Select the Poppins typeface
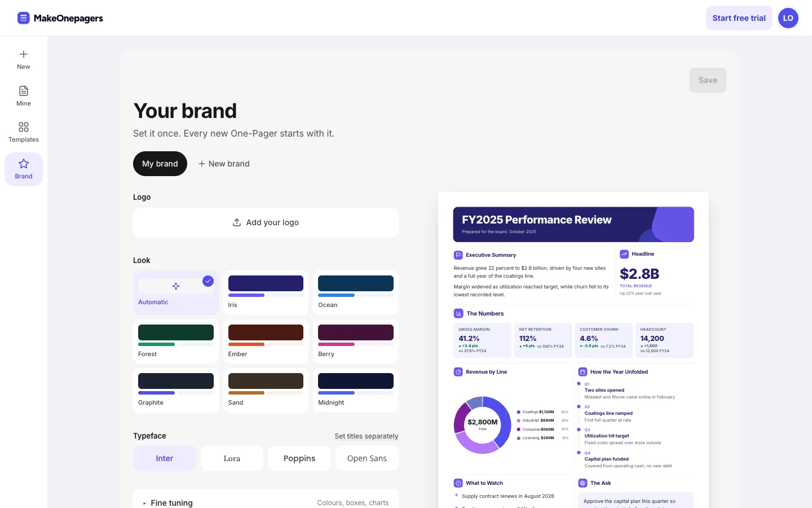This screenshot has height=508, width=812. click(299, 458)
